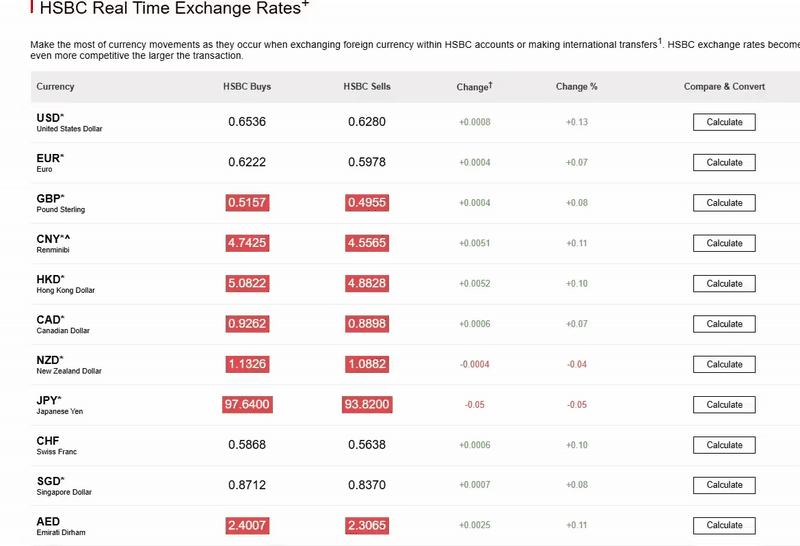Click the SGD buy rate 0.8712
Viewport: 800px width, 546px height.
(247, 484)
